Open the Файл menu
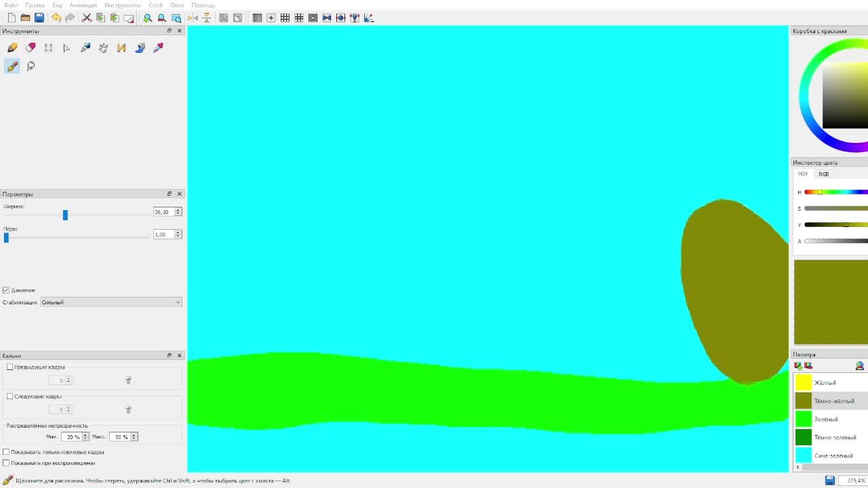The height and width of the screenshot is (488, 868). pyautogui.click(x=11, y=5)
